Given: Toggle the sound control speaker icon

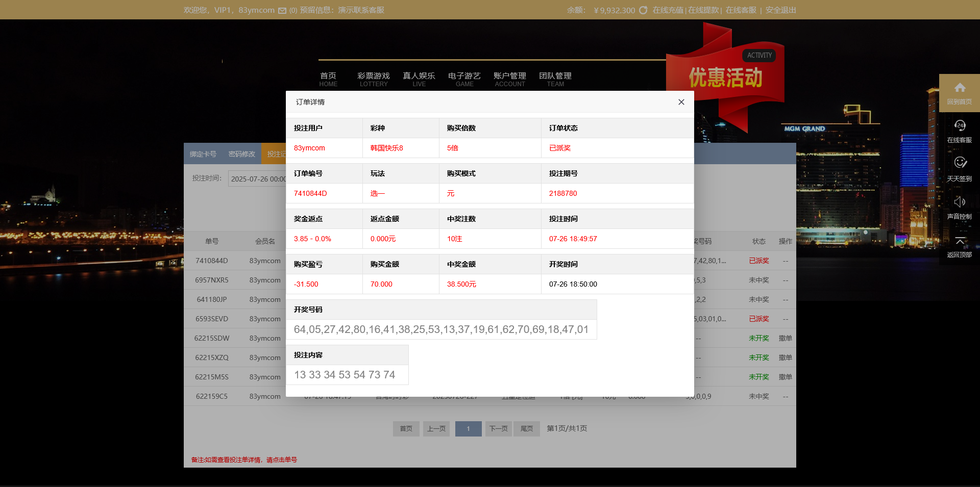Looking at the screenshot, I should 960,202.
